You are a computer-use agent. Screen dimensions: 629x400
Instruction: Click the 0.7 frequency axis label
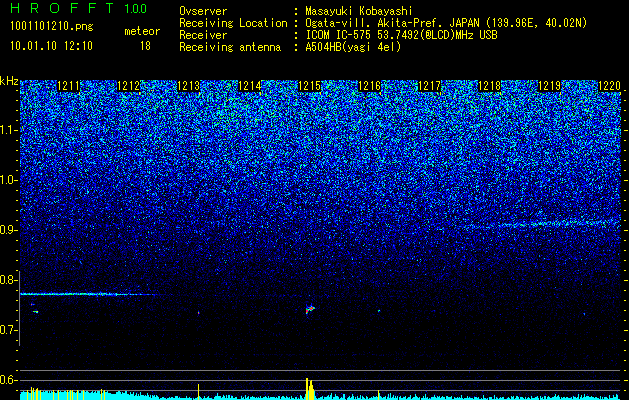9,330
